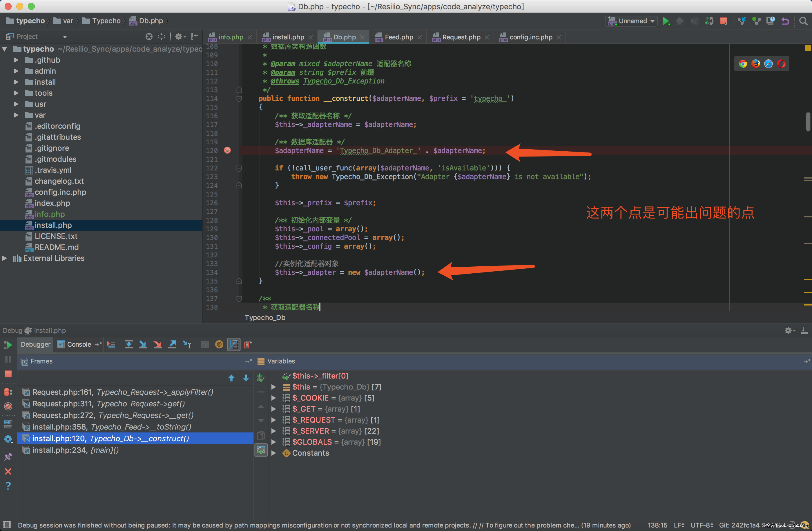This screenshot has width=812, height=531.
Task: Click View Breakpoints icon in debug sidebar
Action: [x=8, y=392]
